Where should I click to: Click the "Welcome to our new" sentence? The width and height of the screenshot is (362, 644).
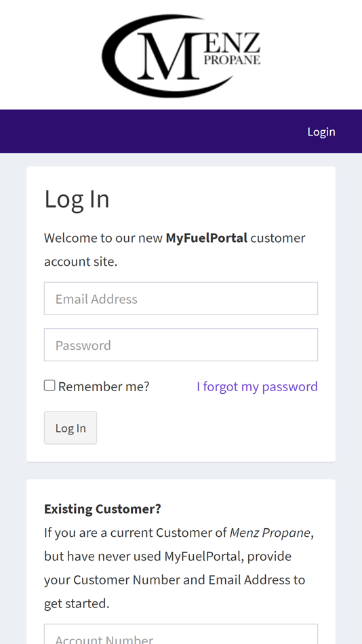103,238
